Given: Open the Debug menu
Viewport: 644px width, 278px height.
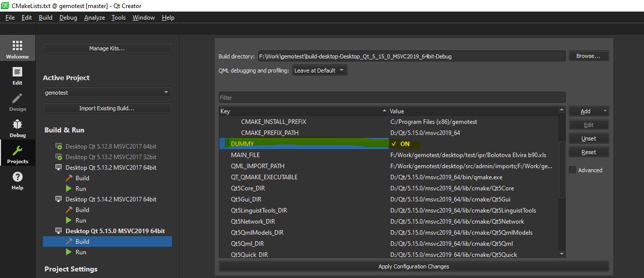Looking at the screenshot, I should [68, 17].
